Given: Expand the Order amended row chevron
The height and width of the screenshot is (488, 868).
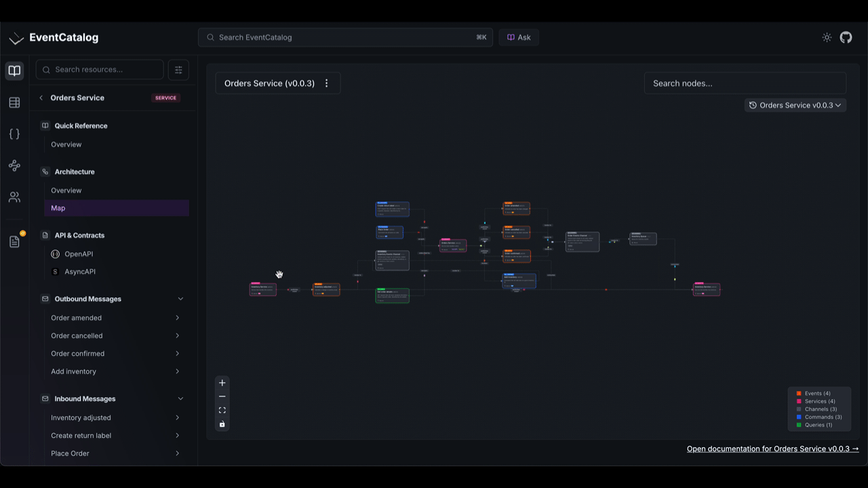Looking at the screenshot, I should tap(178, 318).
